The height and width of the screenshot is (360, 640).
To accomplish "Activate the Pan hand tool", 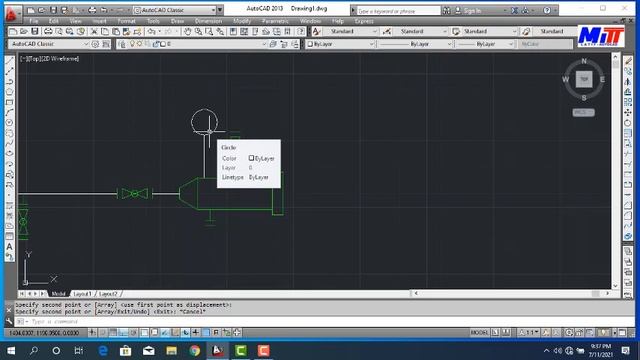I will (x=187, y=31).
